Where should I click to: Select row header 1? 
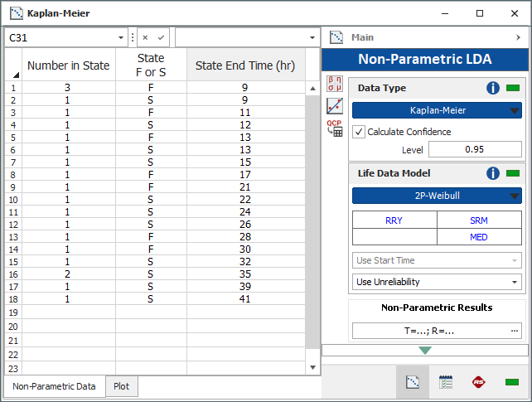[x=13, y=88]
